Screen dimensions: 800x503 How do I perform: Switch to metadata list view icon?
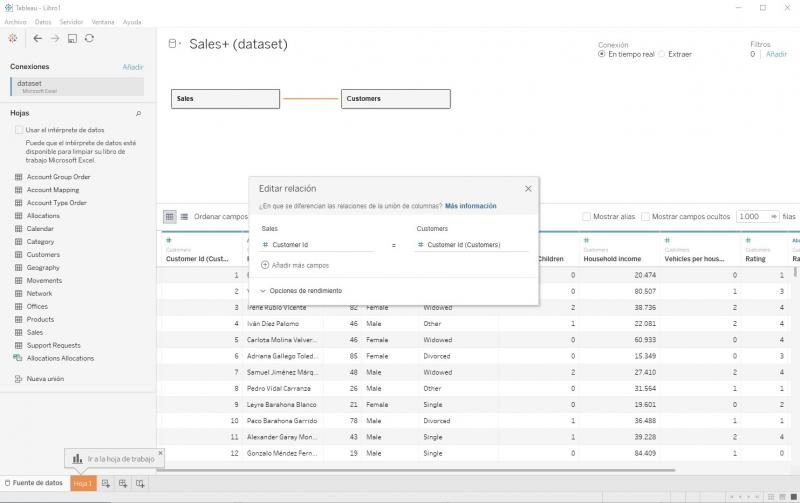click(184, 217)
